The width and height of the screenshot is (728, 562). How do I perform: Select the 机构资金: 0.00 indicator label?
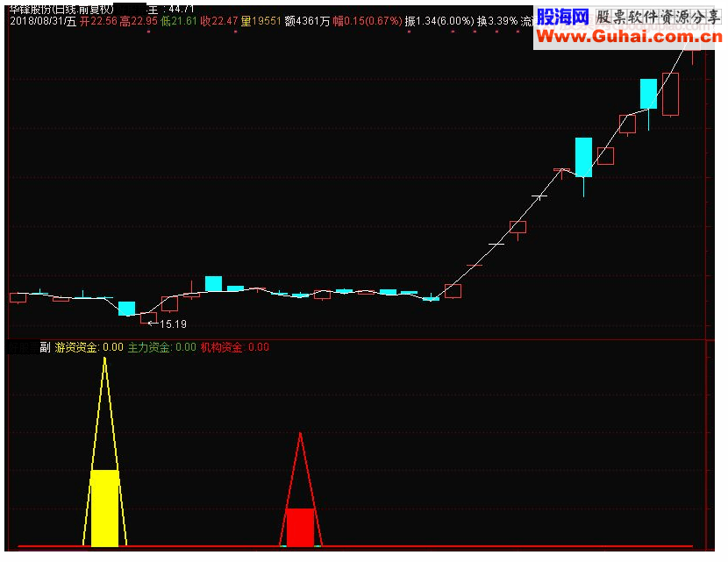(235, 347)
